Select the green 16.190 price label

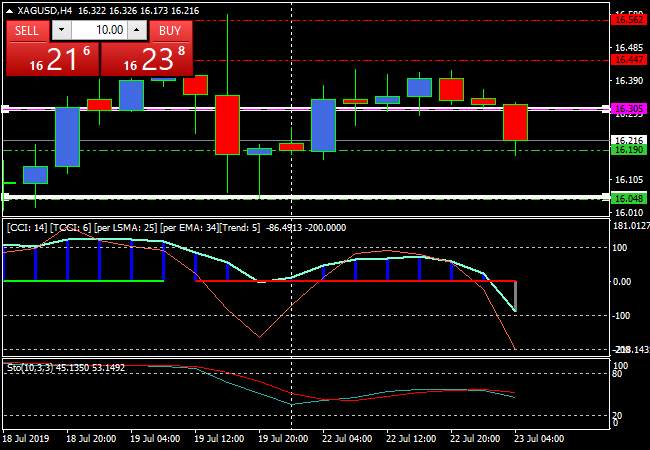(x=629, y=150)
